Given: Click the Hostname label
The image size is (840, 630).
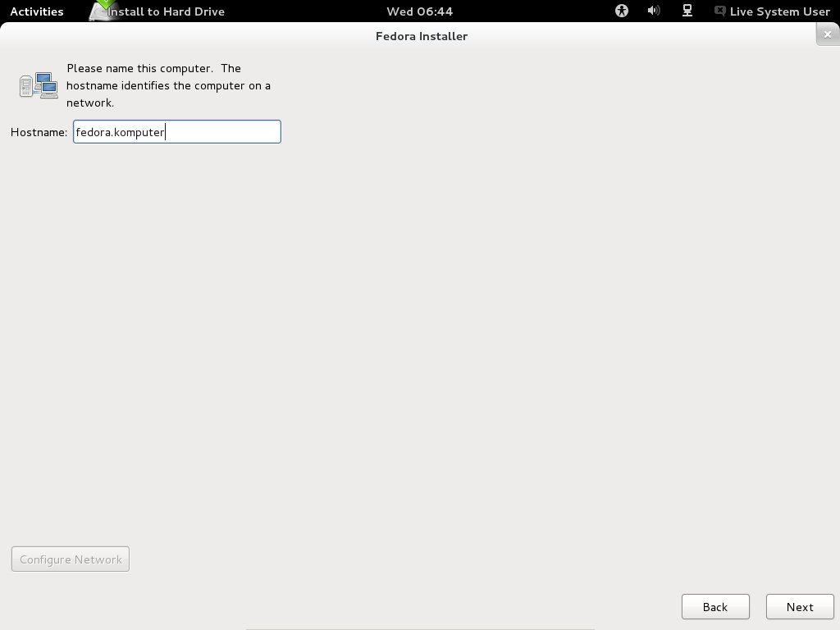Looking at the screenshot, I should (x=39, y=132).
